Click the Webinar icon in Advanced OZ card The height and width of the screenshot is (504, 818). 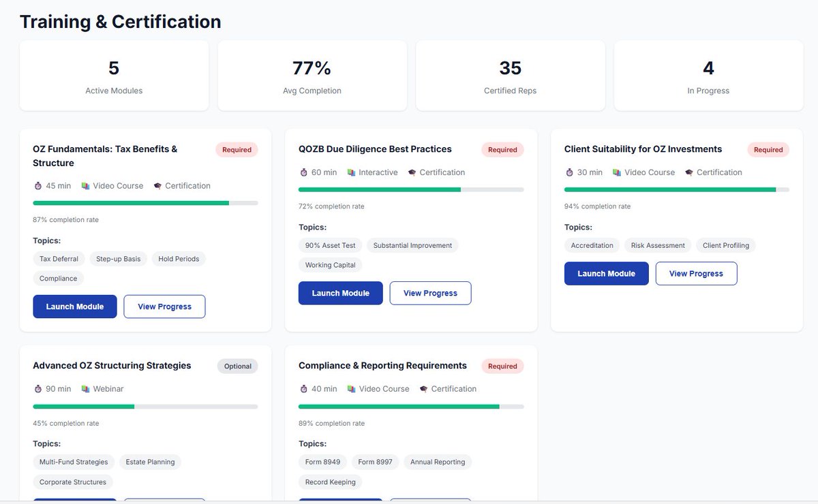(x=86, y=389)
